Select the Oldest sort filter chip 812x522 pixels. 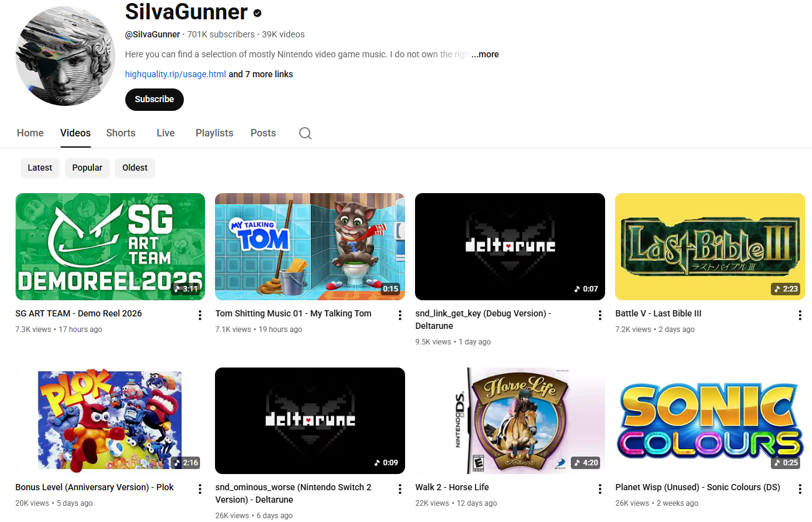pos(135,168)
